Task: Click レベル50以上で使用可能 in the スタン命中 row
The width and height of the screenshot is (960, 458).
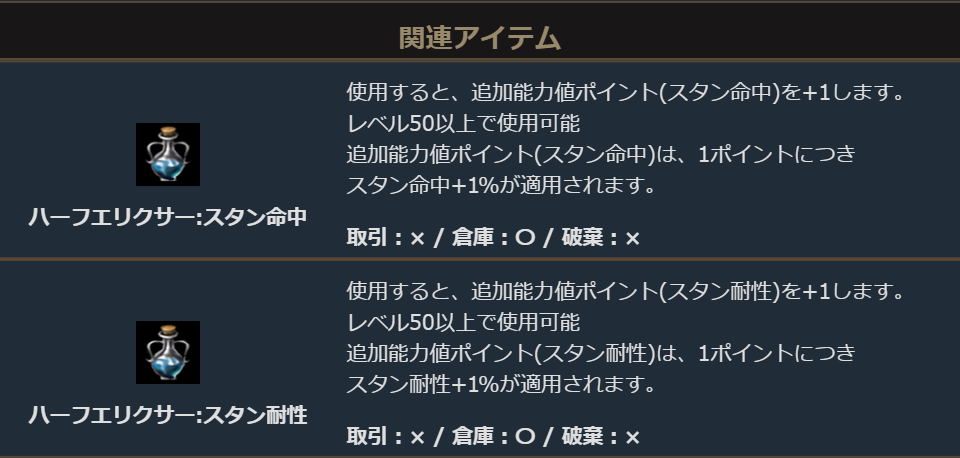Action: click(463, 124)
